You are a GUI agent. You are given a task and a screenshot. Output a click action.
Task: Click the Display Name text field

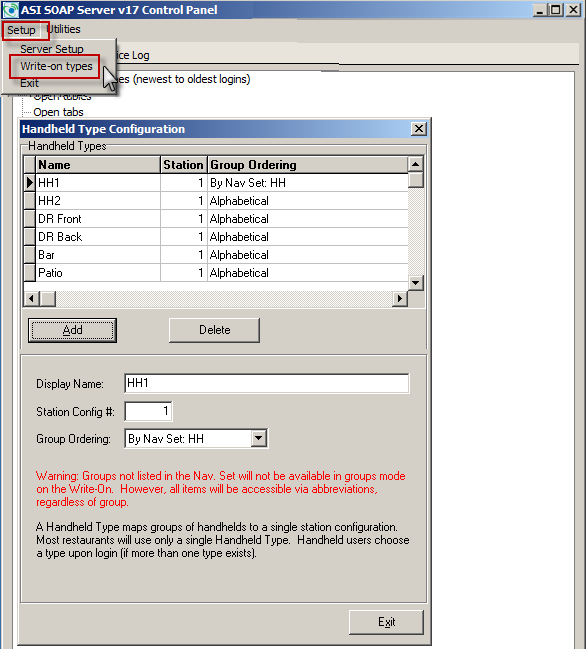click(267, 383)
